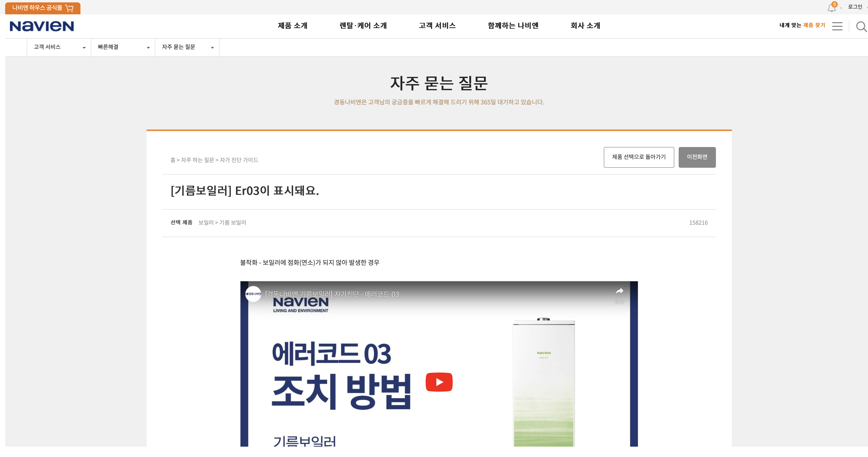The height and width of the screenshot is (457, 868).
Task: Click the search magnifier icon
Action: (x=861, y=26)
